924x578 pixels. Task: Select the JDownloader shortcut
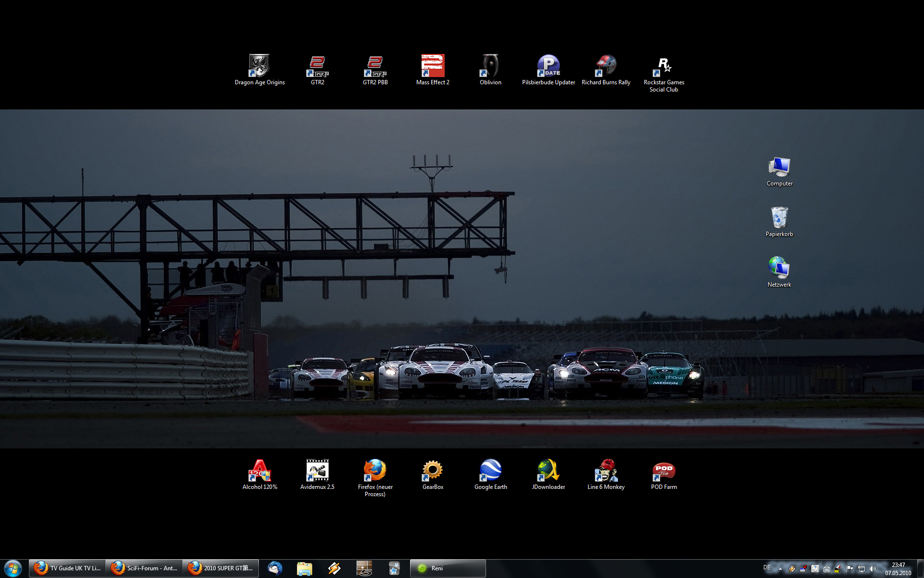coord(548,471)
